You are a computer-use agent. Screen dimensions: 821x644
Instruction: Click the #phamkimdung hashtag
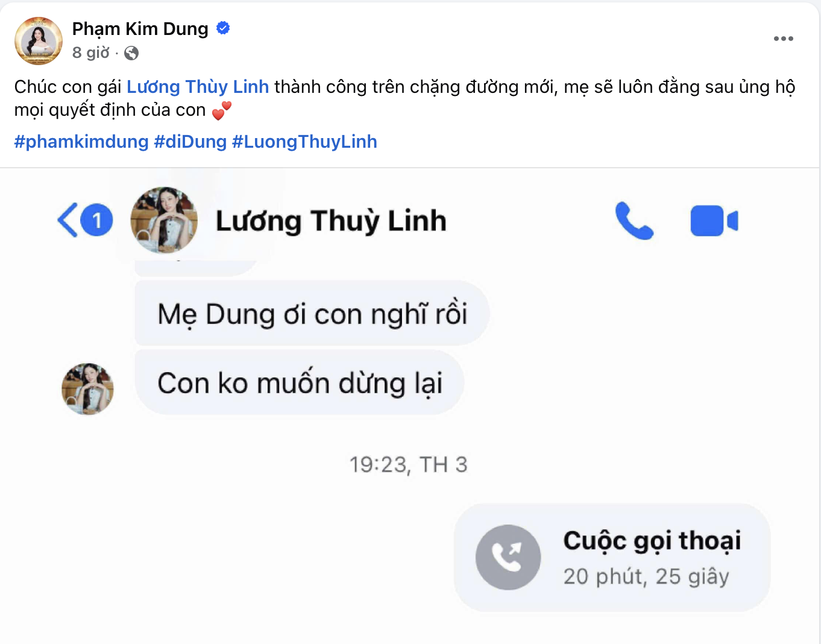[x=81, y=141]
